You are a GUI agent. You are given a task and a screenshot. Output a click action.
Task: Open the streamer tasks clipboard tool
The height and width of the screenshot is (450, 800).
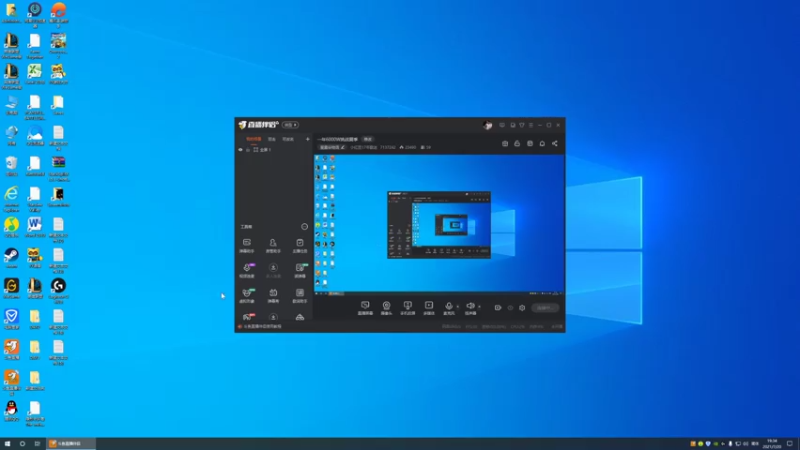pyautogui.click(x=299, y=245)
